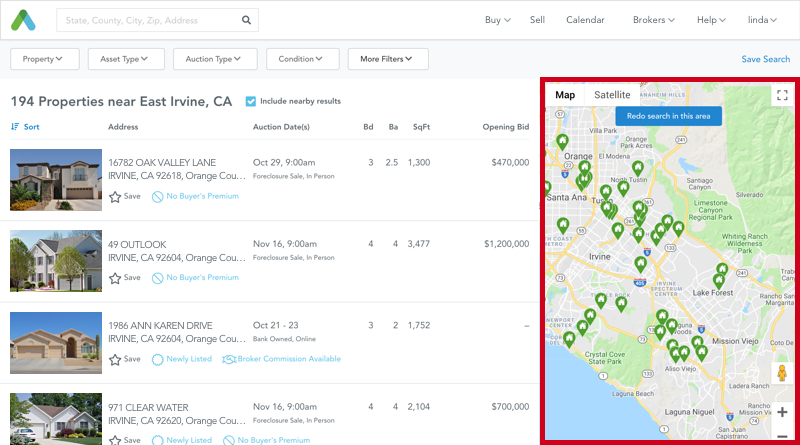Click star Save icon for 1986 Ann Karen Drive

point(115,359)
